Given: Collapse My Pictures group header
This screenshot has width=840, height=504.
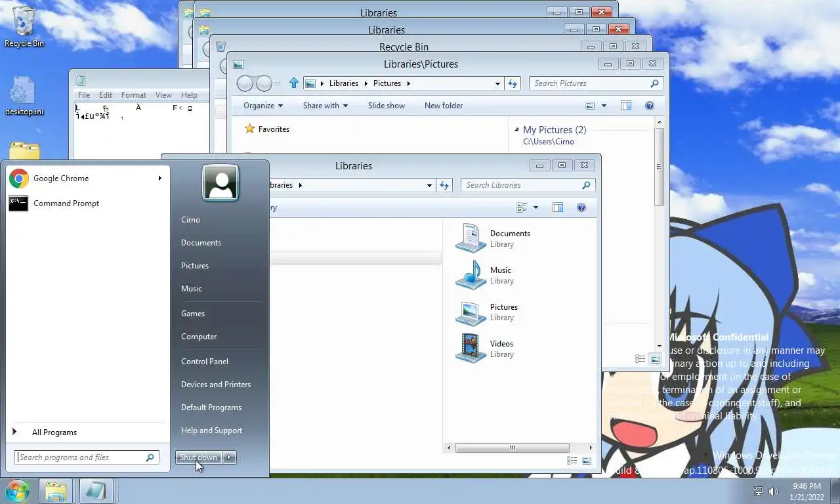Looking at the screenshot, I should click(x=516, y=130).
